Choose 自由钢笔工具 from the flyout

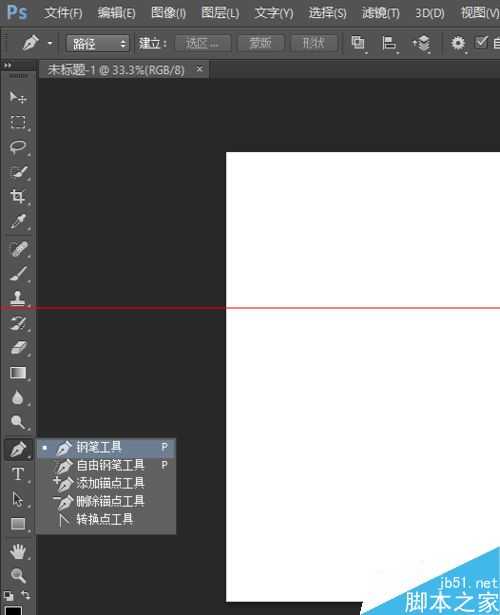(106, 466)
